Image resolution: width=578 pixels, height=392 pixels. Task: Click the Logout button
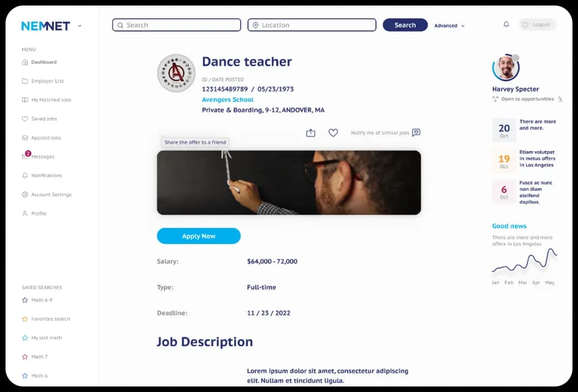538,24
